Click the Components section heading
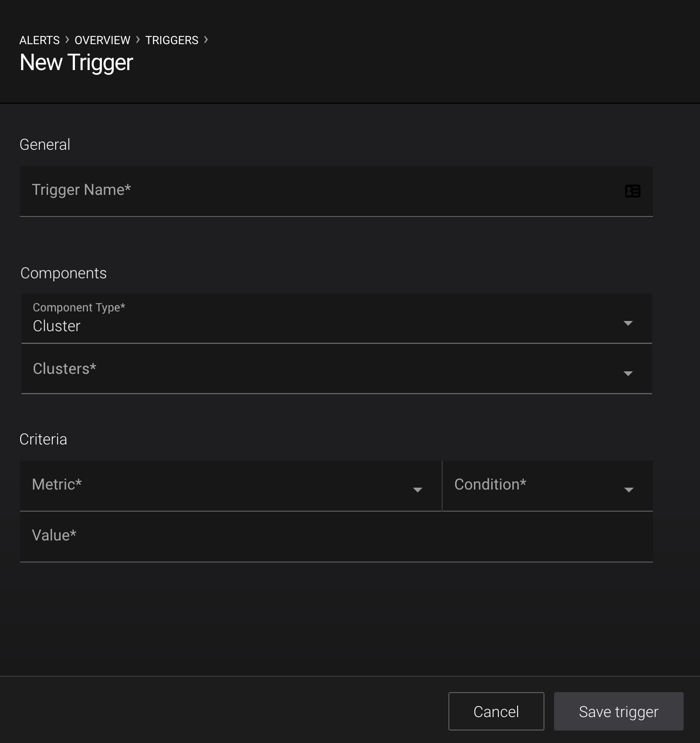Screen dimensions: 700x743 [63, 273]
